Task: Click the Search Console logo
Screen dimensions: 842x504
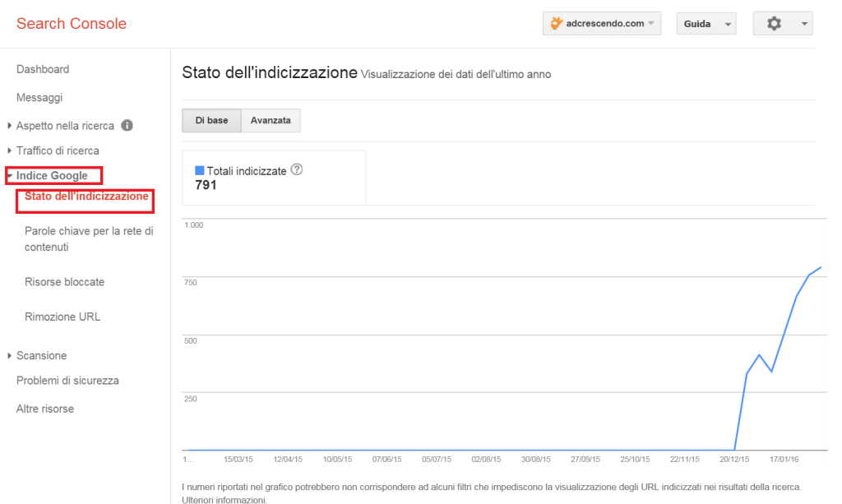Action: coord(70,23)
